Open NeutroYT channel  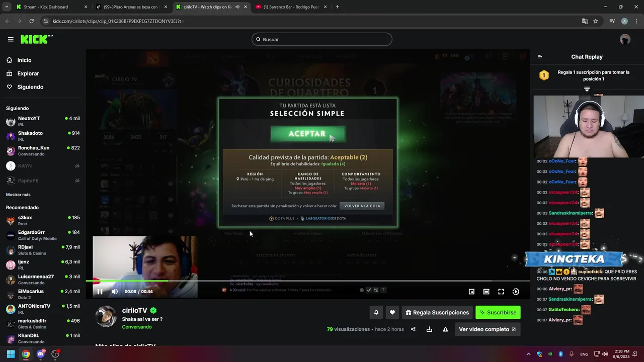click(43, 121)
